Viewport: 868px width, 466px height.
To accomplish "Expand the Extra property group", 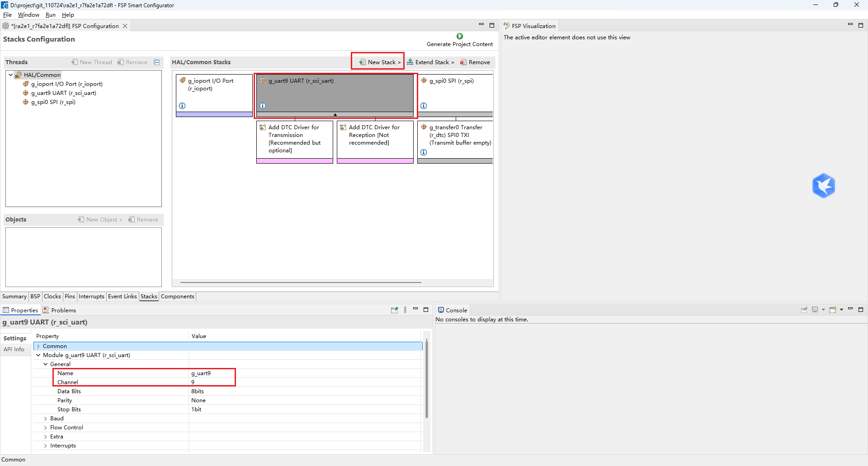I will [x=46, y=437].
